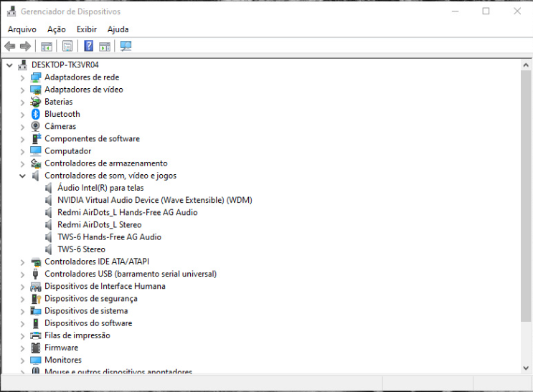Image resolution: width=533 pixels, height=392 pixels.
Task: Click the Controladores IDE ATA/ATAPI icon
Action: click(x=36, y=262)
